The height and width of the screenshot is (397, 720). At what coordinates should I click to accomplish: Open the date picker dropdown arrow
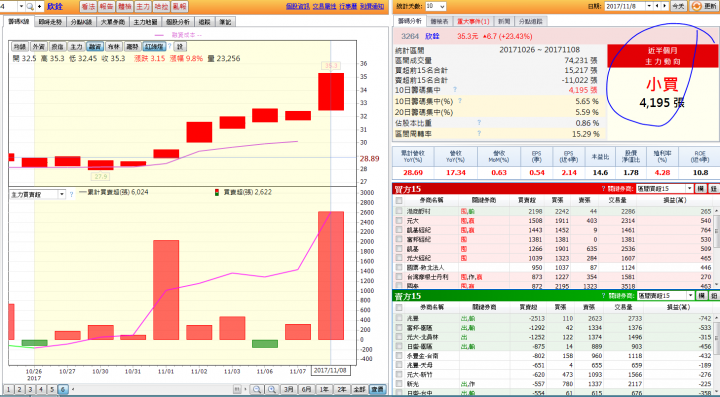pos(649,6)
